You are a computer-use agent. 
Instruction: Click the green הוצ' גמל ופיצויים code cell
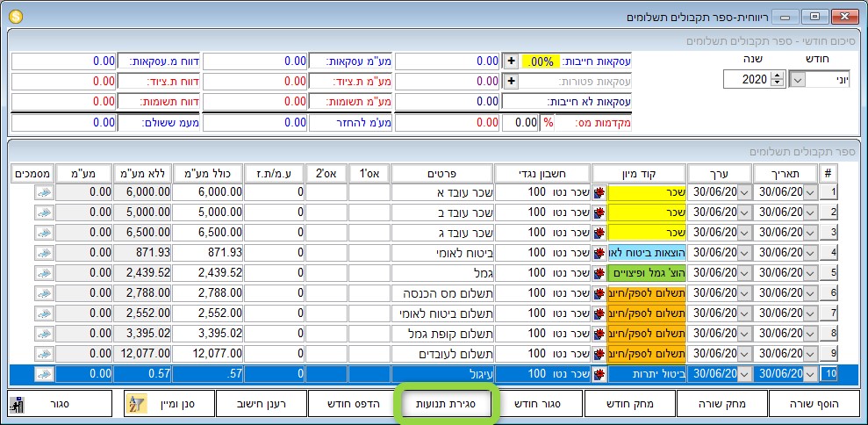(647, 273)
